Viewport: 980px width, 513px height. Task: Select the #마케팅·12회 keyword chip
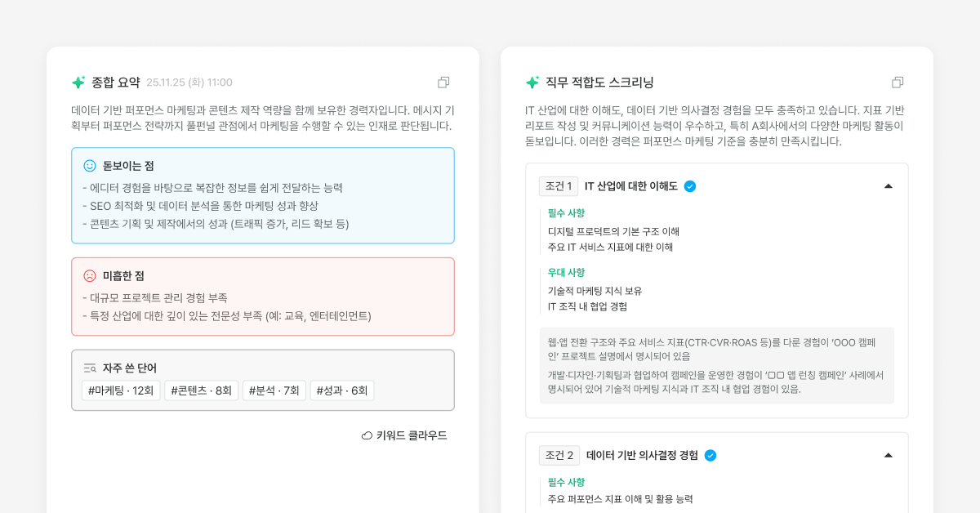pos(120,390)
